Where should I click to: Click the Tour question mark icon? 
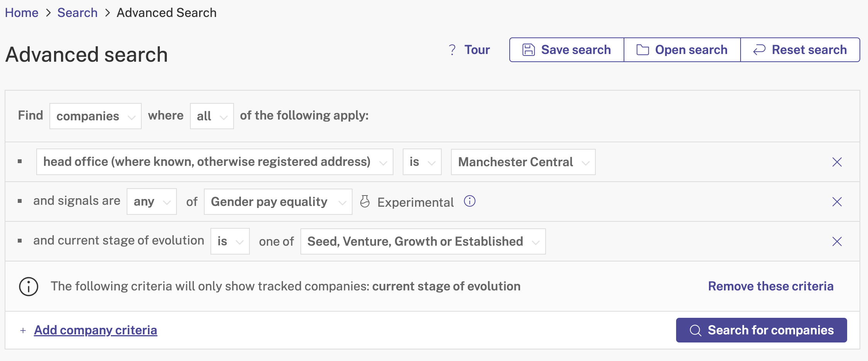point(452,50)
